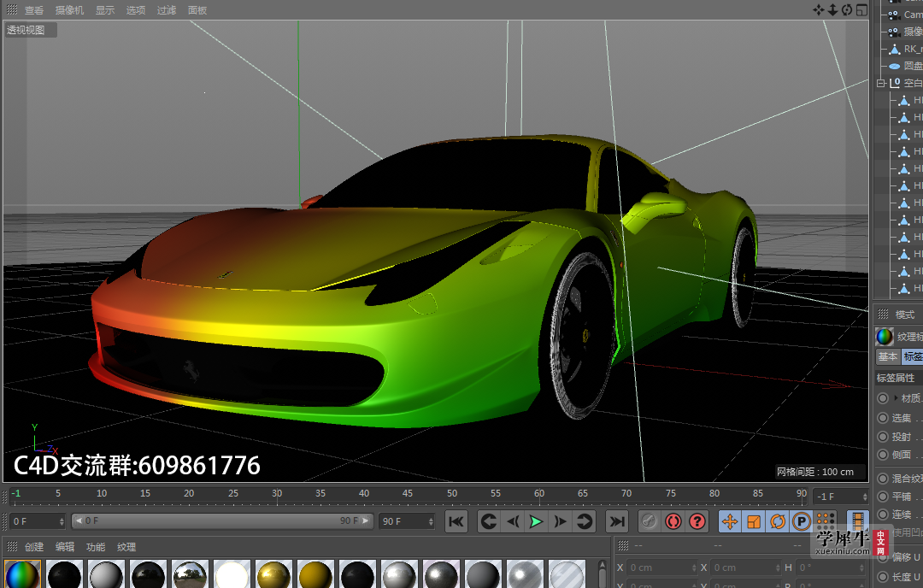The height and width of the screenshot is (588, 923).
Task: Click frame 30 on the timeline ruler
Action: point(277,494)
